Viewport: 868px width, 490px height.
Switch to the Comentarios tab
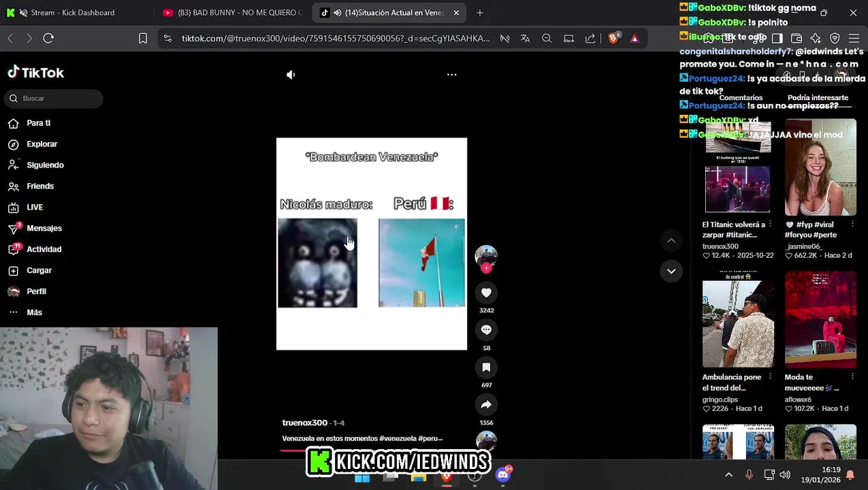[x=741, y=98]
